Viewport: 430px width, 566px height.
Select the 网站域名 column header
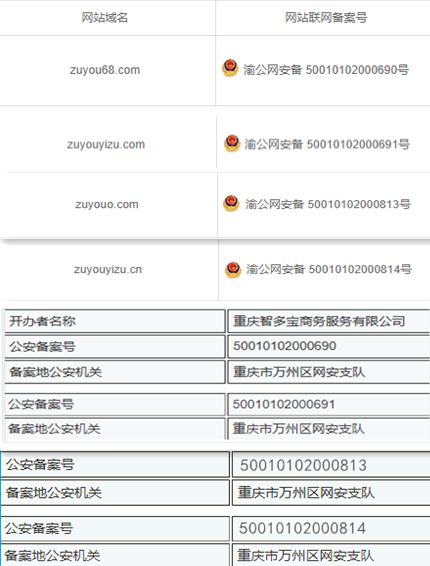[105, 17]
